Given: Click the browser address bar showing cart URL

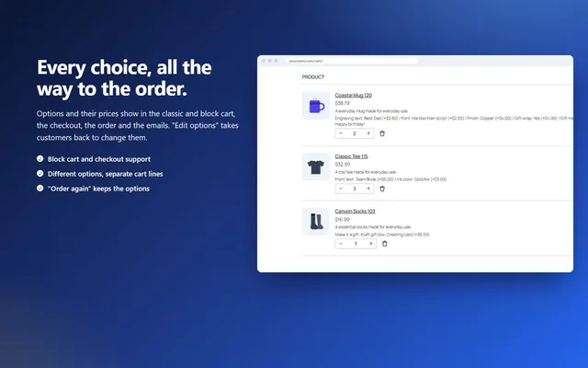Looking at the screenshot, I should [351, 61].
